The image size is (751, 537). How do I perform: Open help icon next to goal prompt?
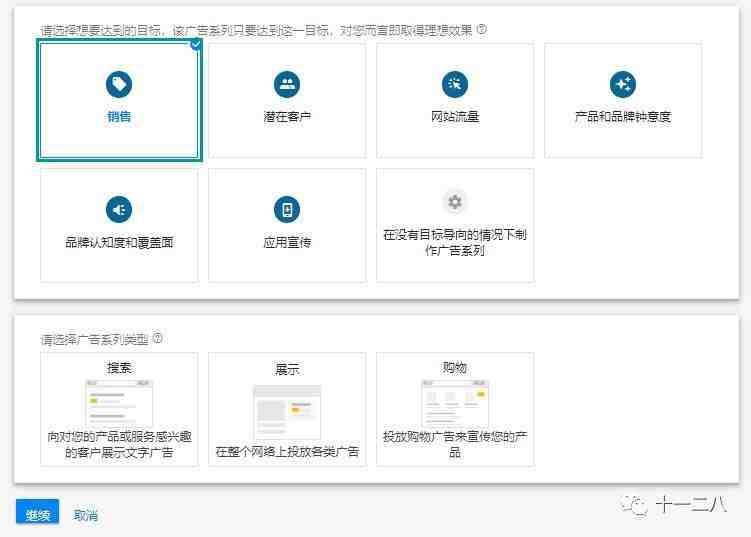pyautogui.click(x=482, y=30)
